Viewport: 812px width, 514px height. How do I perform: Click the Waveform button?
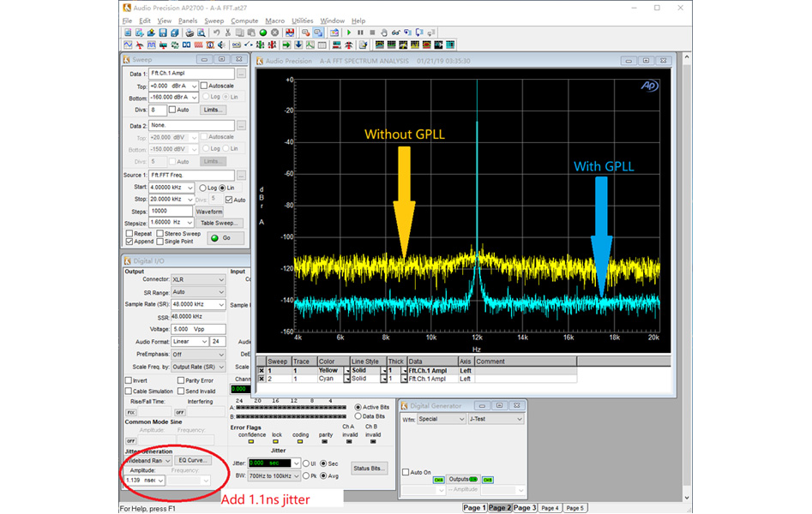pos(209,212)
